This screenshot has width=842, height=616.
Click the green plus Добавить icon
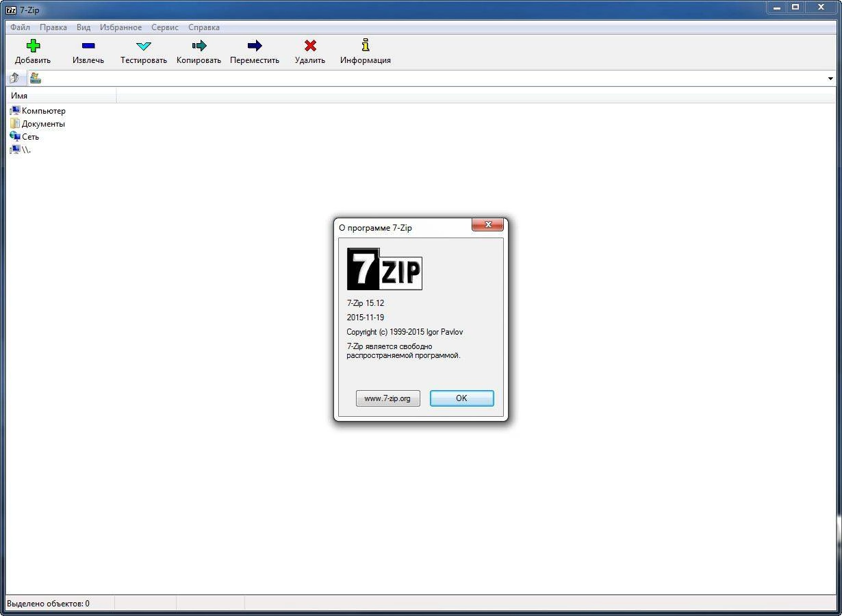click(x=33, y=46)
